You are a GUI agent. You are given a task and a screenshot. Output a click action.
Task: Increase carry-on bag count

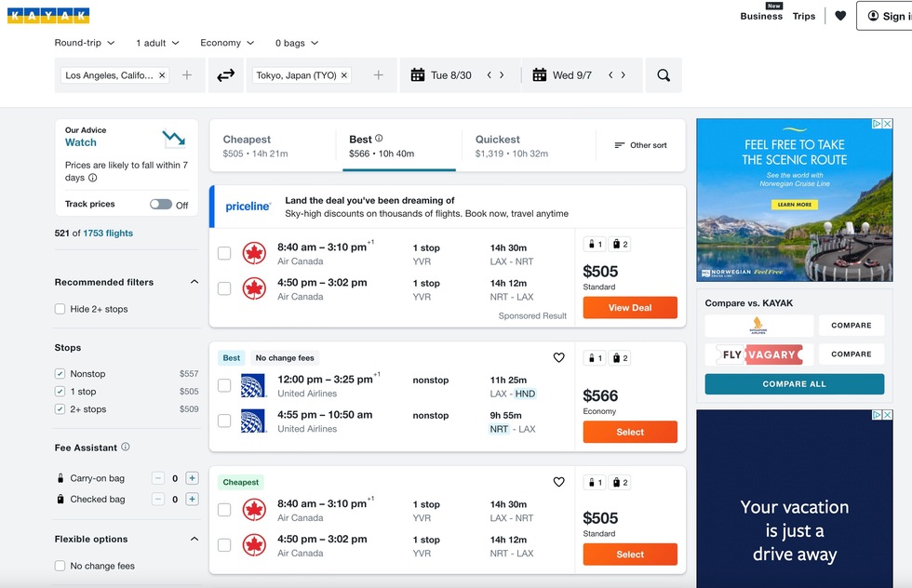pos(192,478)
